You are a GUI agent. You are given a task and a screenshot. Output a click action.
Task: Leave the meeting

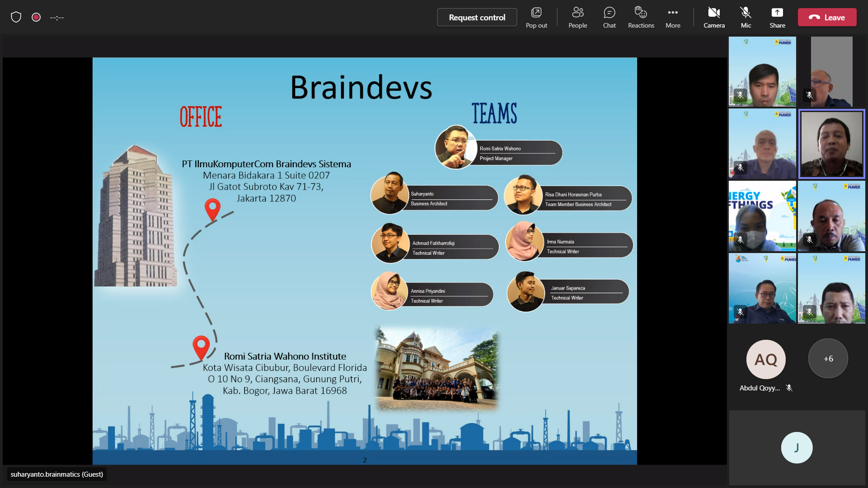(827, 17)
